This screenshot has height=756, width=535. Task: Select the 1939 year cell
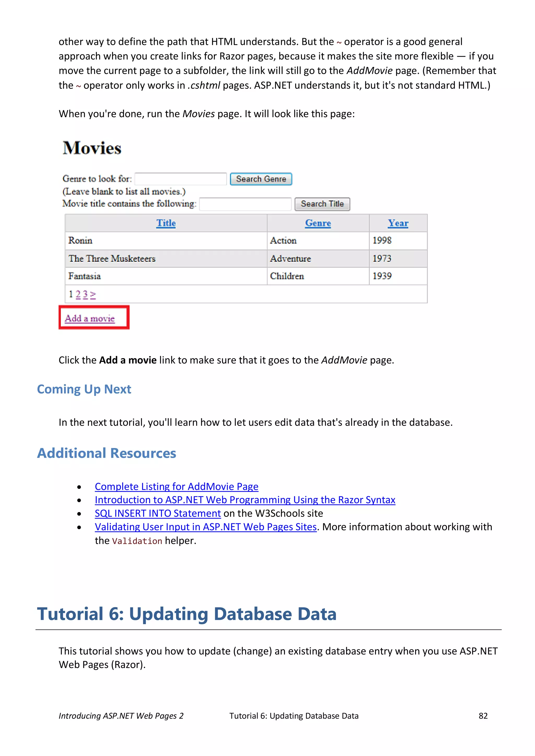tap(398, 276)
